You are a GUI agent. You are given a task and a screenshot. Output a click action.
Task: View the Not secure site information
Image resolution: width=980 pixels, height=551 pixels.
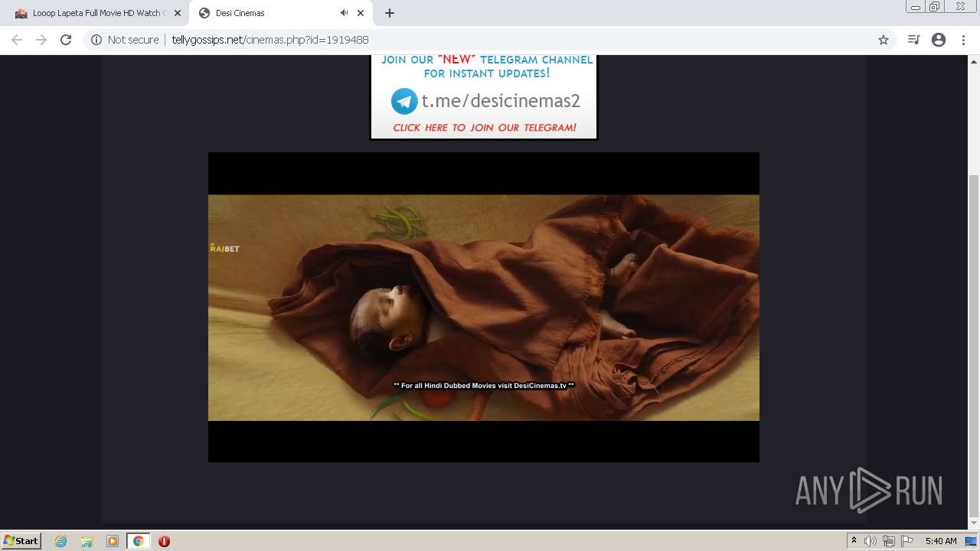[x=125, y=40]
